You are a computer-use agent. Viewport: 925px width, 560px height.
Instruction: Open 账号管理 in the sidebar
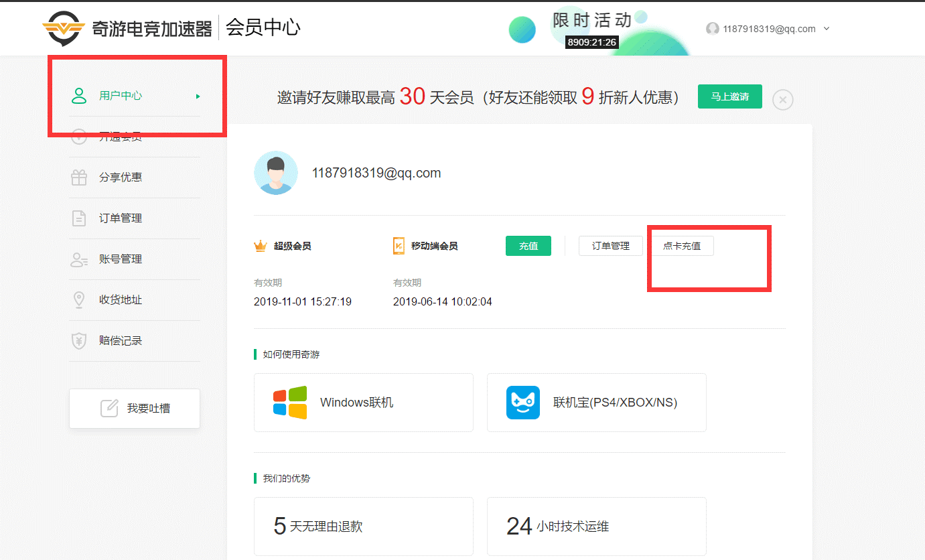135,259
